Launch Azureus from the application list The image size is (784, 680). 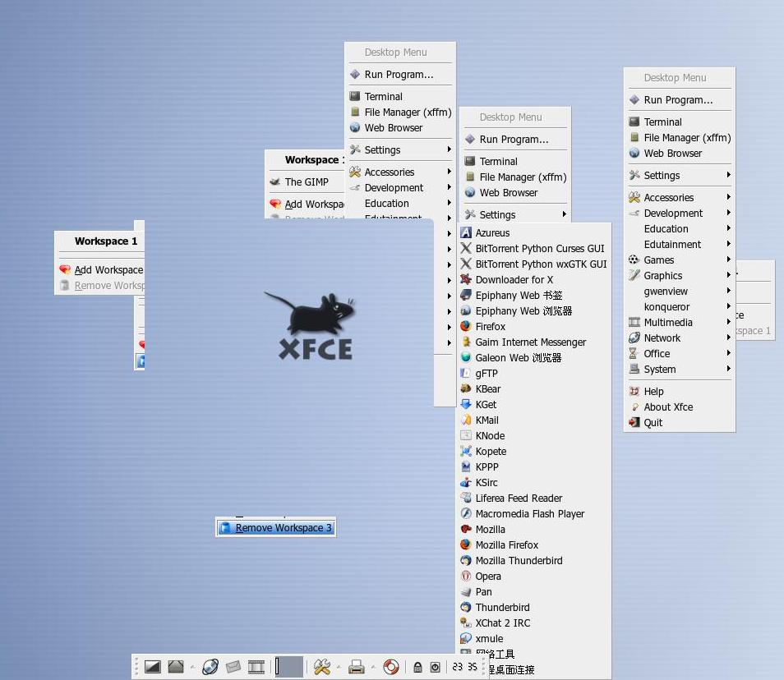pos(492,233)
